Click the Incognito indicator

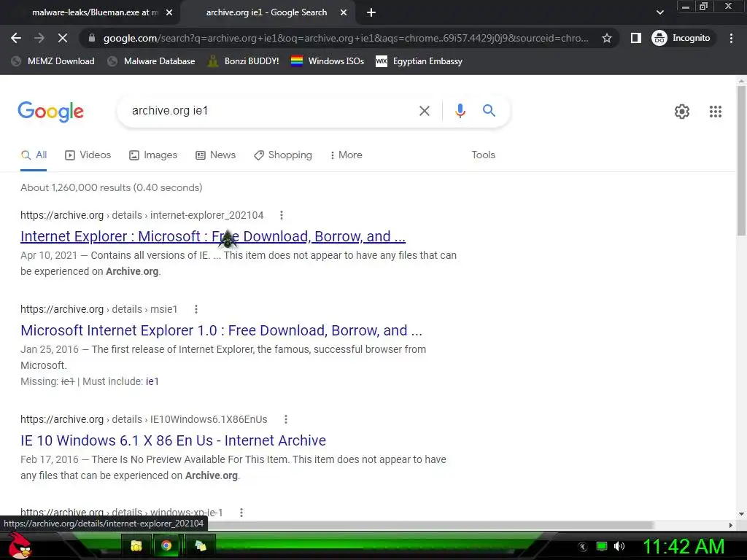pos(681,38)
